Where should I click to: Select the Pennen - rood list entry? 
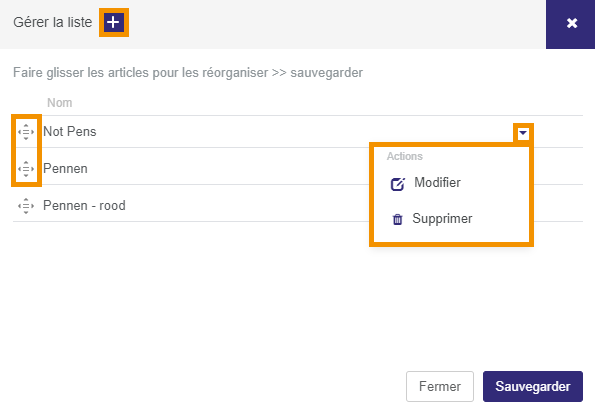84,205
